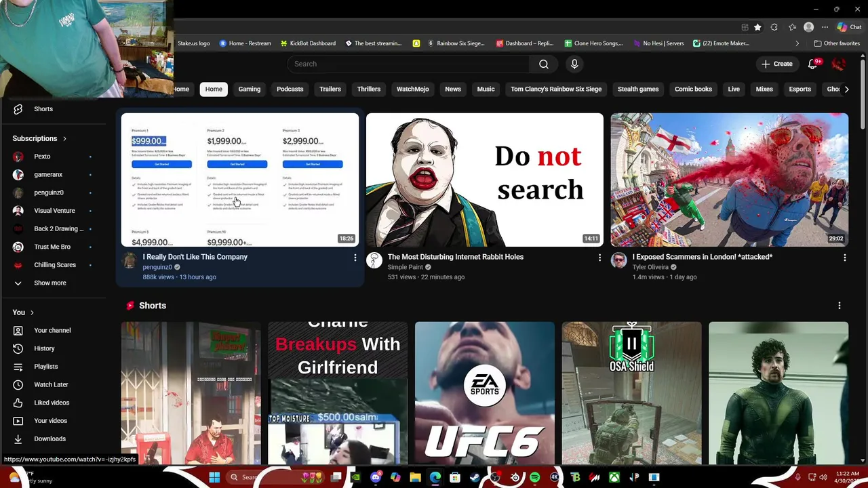Open the Home - Restream bookmark
This screenshot has height=488, width=868.
(x=245, y=43)
